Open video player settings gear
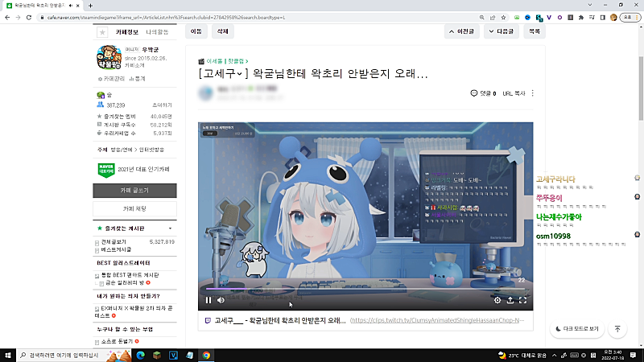This screenshot has height=362, width=644. (x=497, y=300)
